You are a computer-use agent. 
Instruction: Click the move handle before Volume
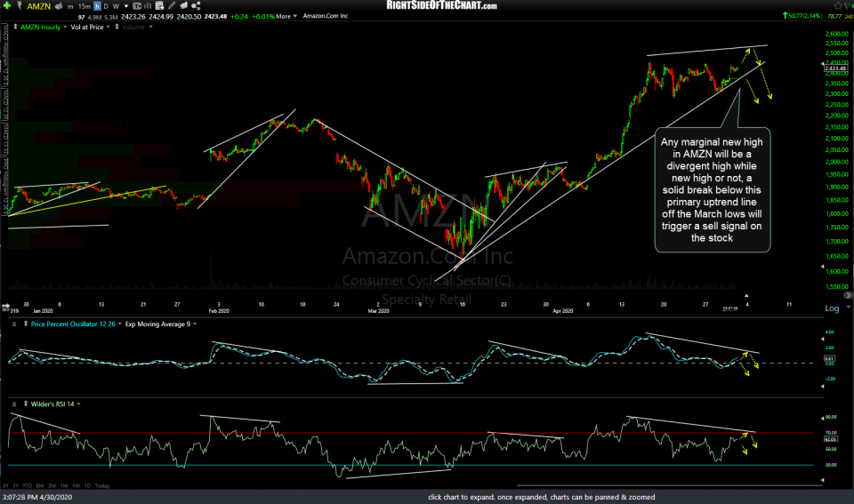click(117, 27)
